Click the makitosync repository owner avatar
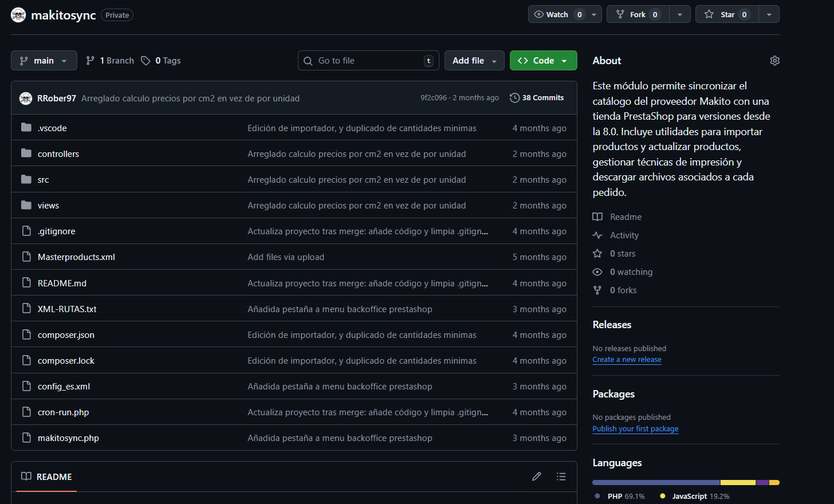834x504 pixels. pos(18,15)
